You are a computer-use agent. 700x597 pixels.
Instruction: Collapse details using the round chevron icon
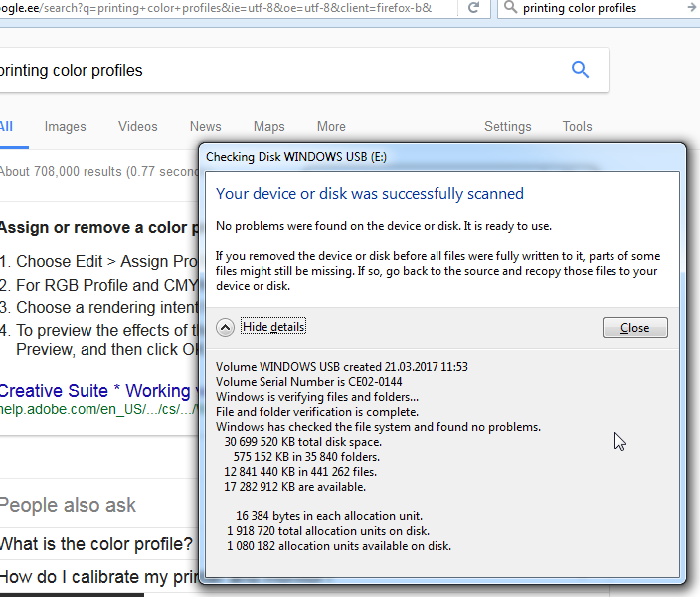click(226, 327)
